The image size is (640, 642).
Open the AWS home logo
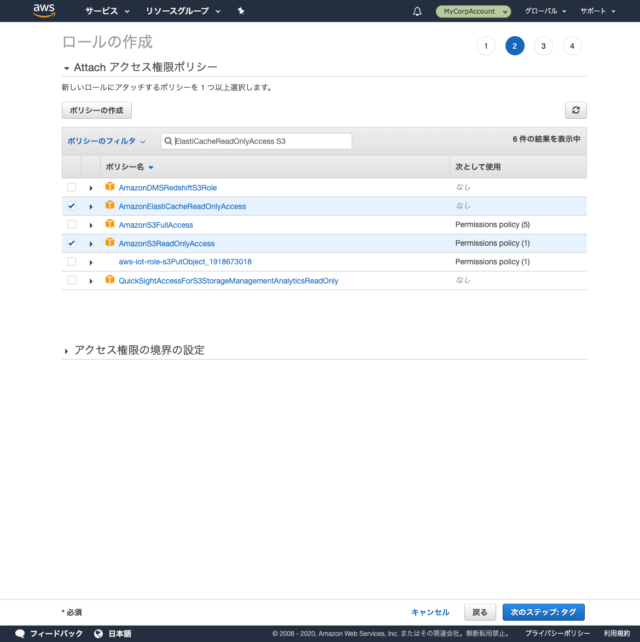(44, 10)
